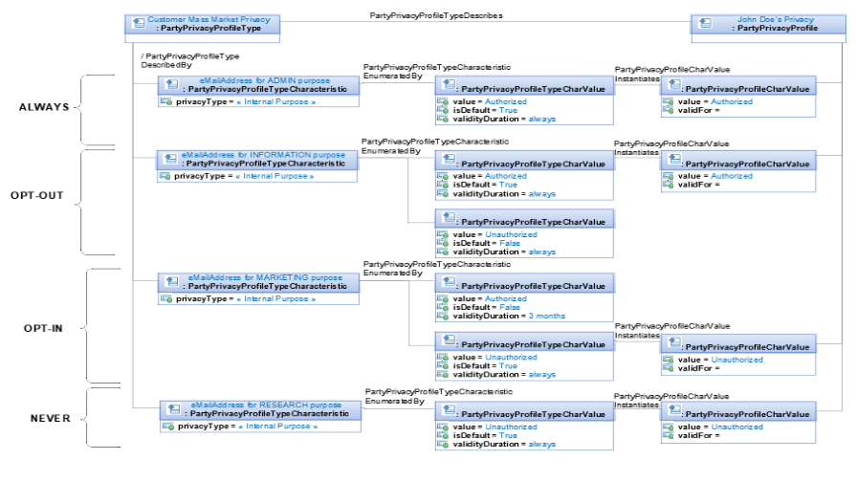Screen dimensions: 856x504
Task: Click the eMailAddress for INFORMATION purpose title
Action: [x=263, y=155]
